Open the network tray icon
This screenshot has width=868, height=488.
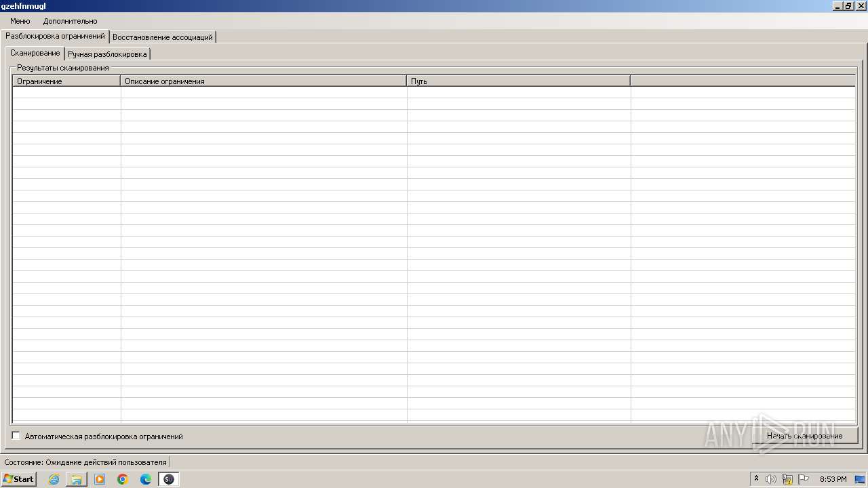pyautogui.click(x=787, y=479)
